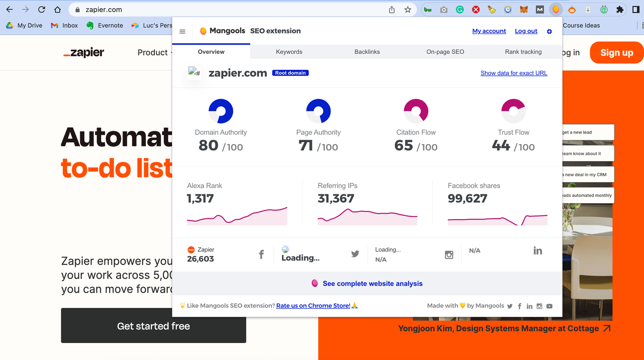Click the LinkedIn icon in social stats row
Viewport: 644px width, 360px height.
coord(538,250)
